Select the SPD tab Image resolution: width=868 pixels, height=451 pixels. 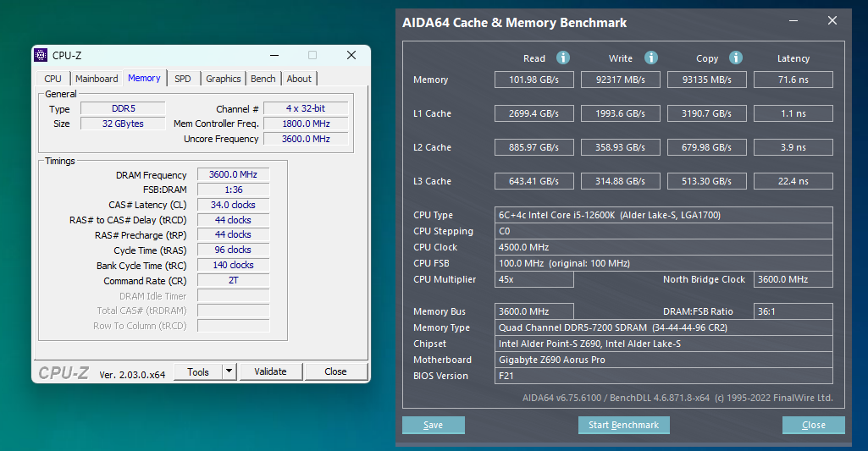(x=183, y=79)
